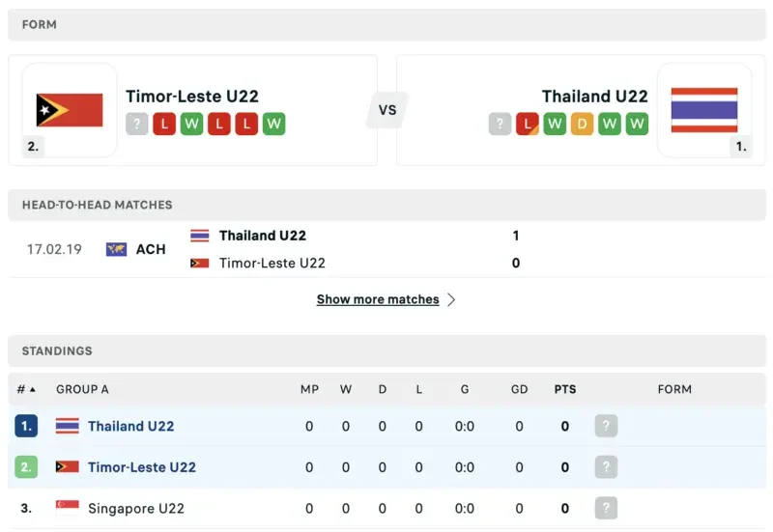Viewport: 773px width, 532px height.
Task: Click Thailand's gray question mark form badge in header
Action: click(x=500, y=124)
